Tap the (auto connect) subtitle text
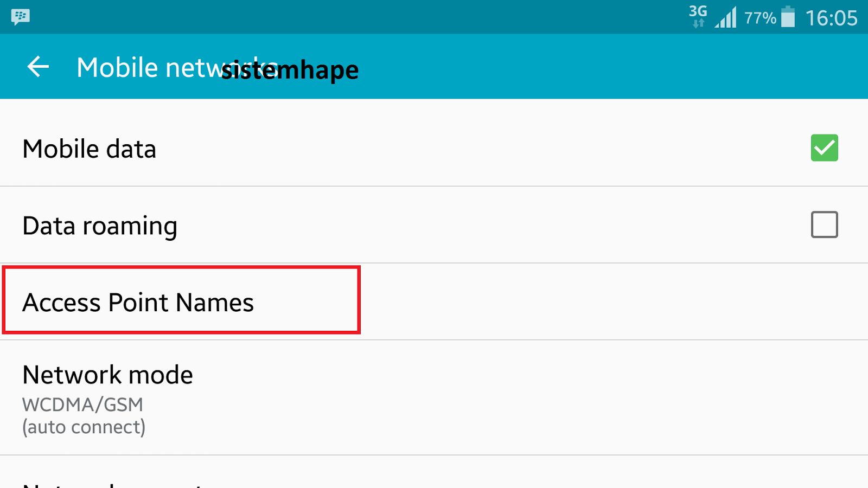Screen dimensions: 868x488 84,427
